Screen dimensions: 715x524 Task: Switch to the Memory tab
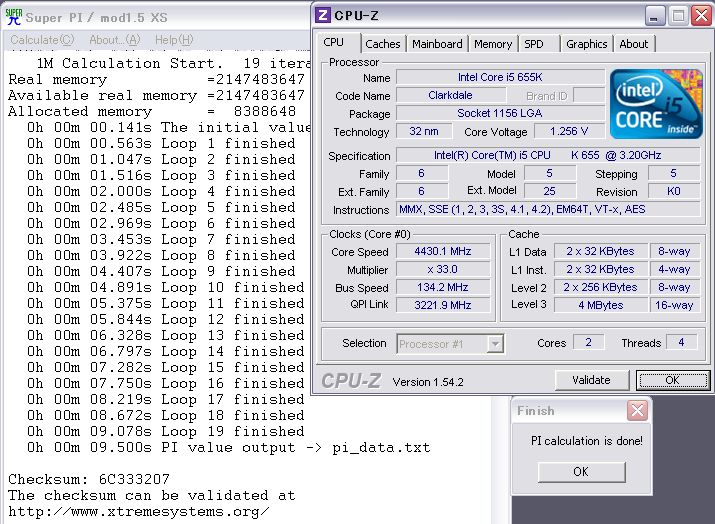493,44
